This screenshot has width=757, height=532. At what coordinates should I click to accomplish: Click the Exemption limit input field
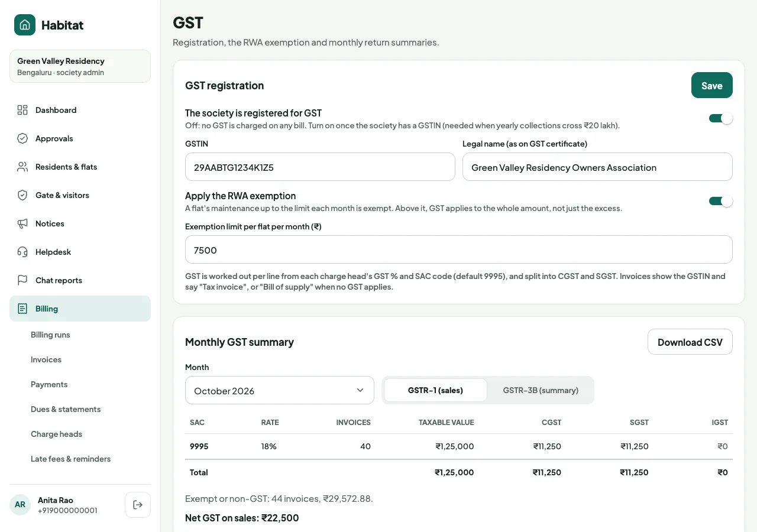[x=459, y=249]
